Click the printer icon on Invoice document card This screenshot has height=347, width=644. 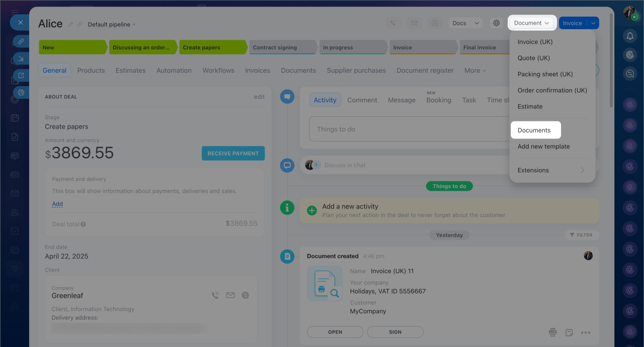553,332
